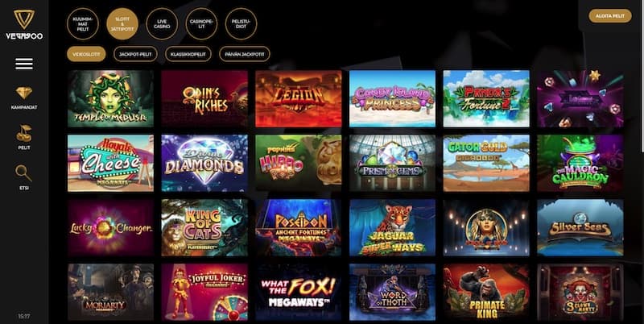The height and width of the screenshot is (324, 644).
Task: Launch the Primate King game thumbnail
Action: pyautogui.click(x=486, y=292)
